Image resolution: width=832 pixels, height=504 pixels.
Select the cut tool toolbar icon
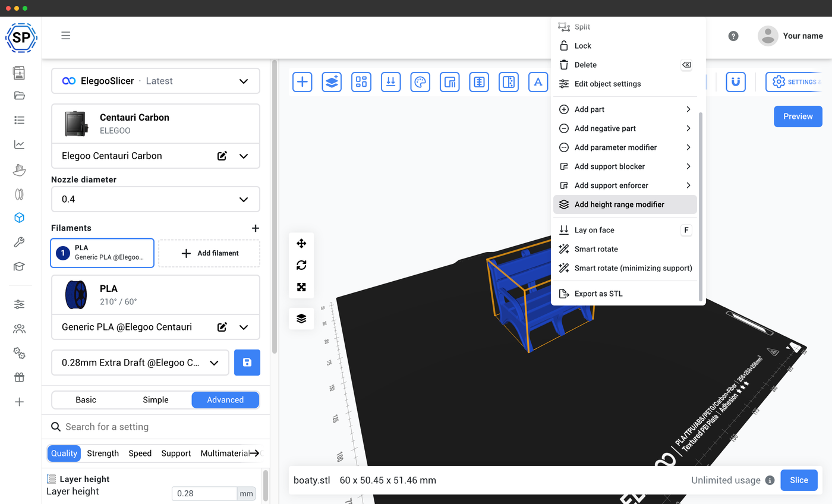coord(509,82)
